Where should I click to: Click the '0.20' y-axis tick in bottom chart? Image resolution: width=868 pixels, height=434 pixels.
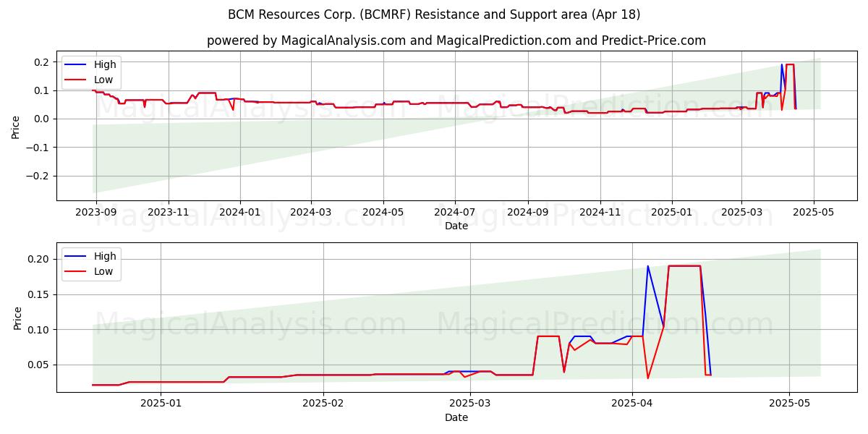click(x=39, y=259)
